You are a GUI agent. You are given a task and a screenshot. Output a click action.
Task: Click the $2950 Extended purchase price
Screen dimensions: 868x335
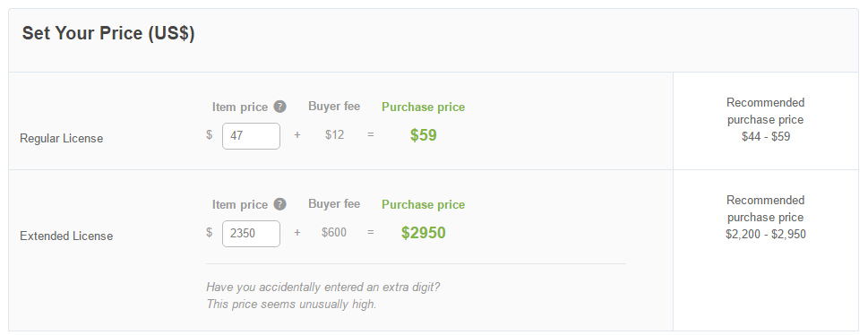424,233
